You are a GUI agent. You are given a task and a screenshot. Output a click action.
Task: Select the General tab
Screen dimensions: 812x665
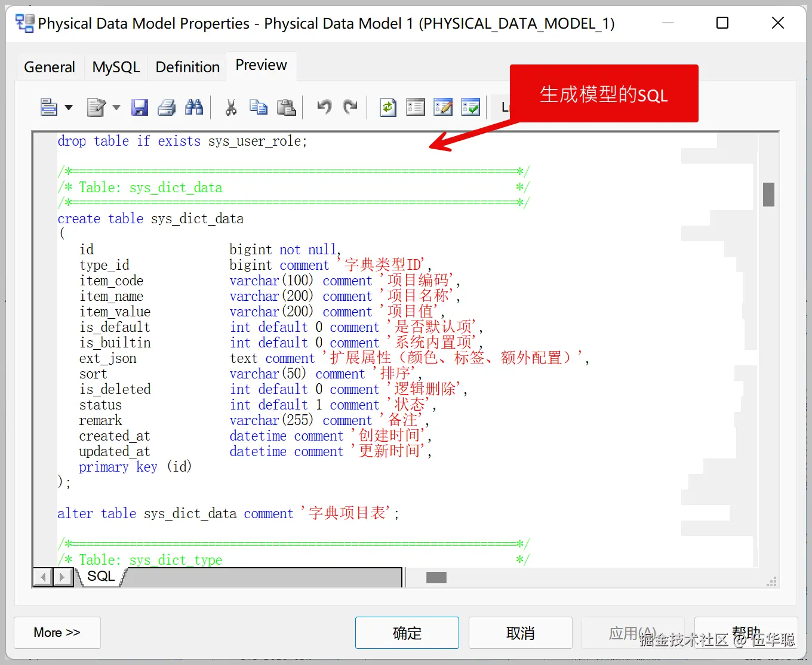click(49, 67)
